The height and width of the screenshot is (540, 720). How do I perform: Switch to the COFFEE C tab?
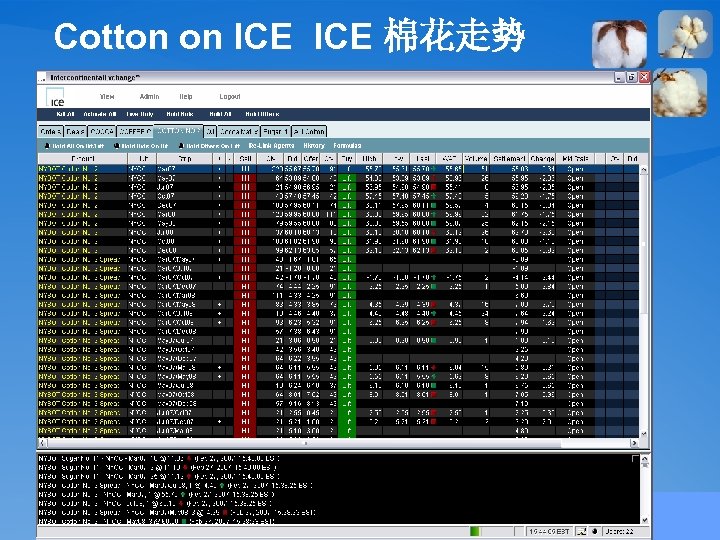(x=135, y=131)
